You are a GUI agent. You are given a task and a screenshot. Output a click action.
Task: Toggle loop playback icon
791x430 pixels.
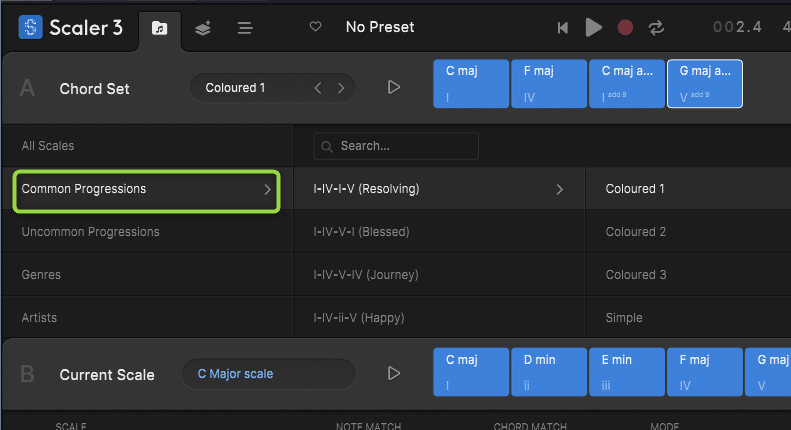pyautogui.click(x=656, y=28)
